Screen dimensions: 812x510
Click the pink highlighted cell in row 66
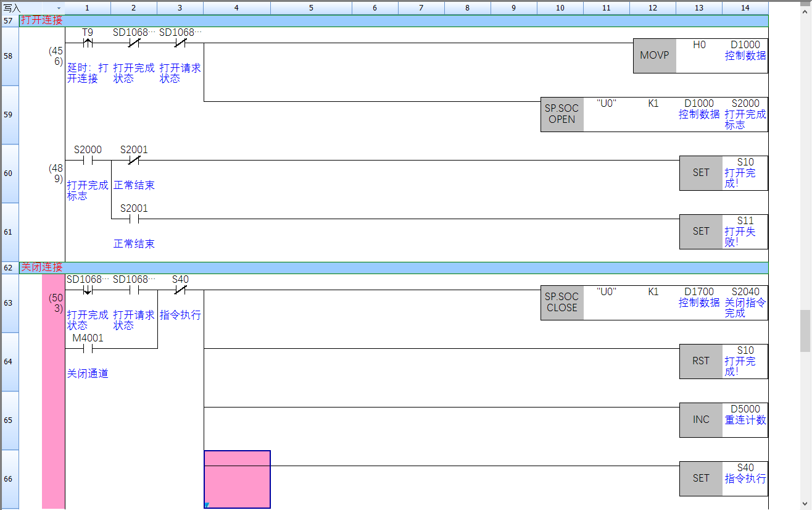pyautogui.click(x=237, y=479)
